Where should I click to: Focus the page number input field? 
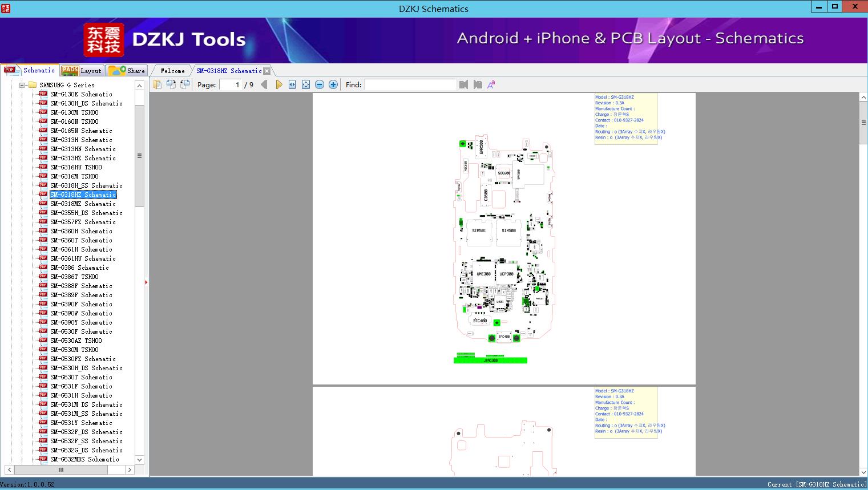[231, 84]
